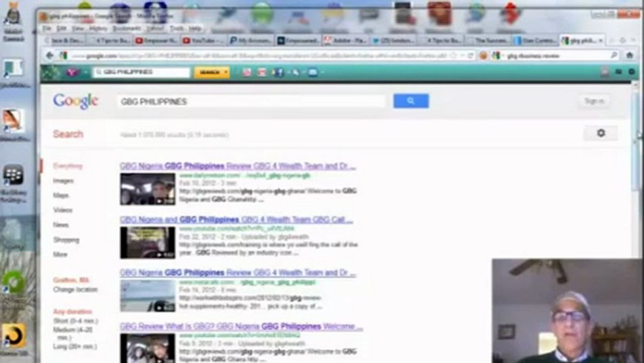
Task: Play the Feb 22 YouTube result video thumbnail
Action: click(x=148, y=243)
